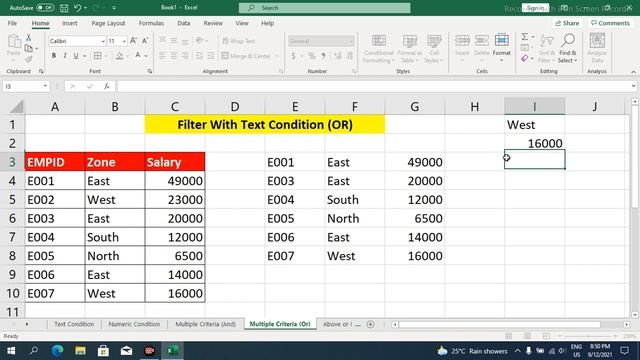Click Merge & Center
This screenshot has height=360, width=640.
(x=247, y=56)
